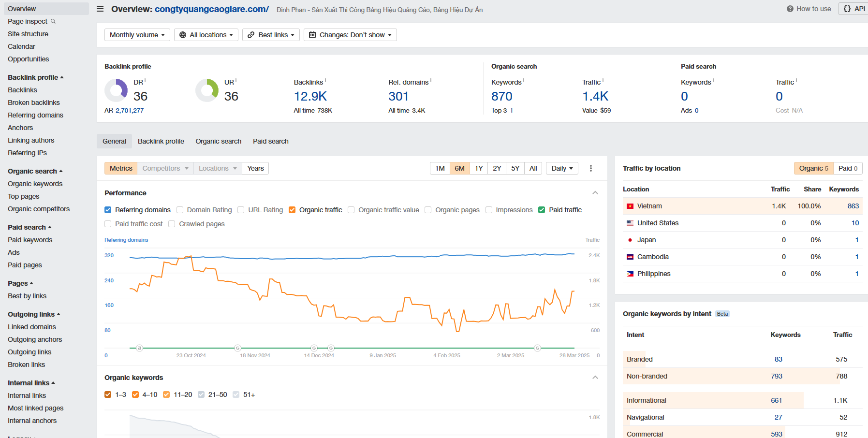Open the hamburger menu icon
This screenshot has width=868, height=438.
(100, 9)
